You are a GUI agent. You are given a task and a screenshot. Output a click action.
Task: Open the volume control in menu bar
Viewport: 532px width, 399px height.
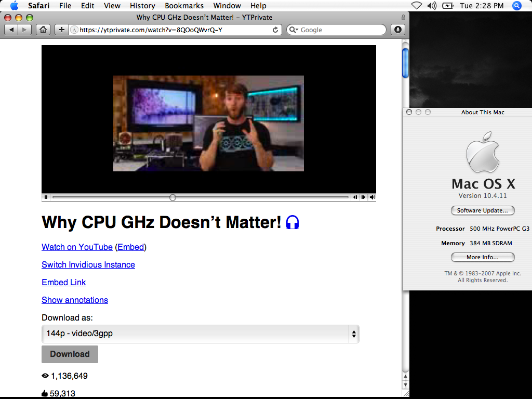tap(432, 6)
